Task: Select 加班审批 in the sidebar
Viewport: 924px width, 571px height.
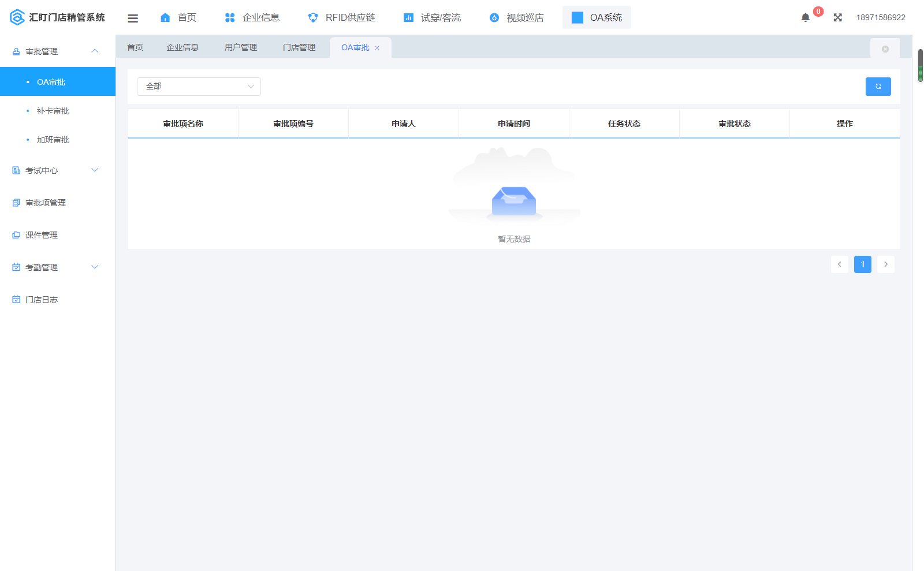Action: point(58,139)
